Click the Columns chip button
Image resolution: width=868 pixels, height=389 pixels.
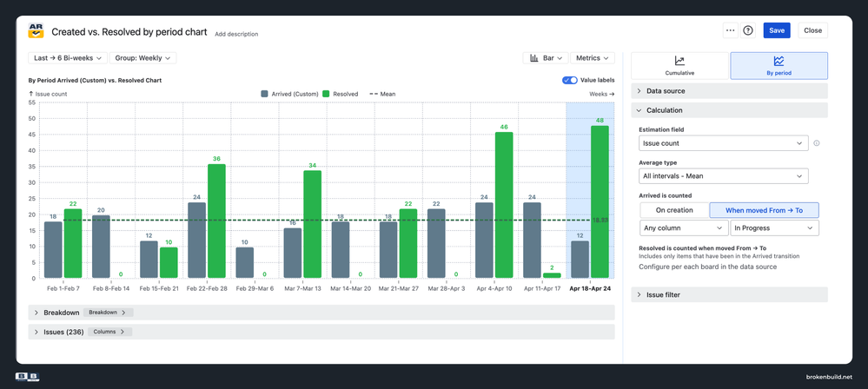click(109, 332)
